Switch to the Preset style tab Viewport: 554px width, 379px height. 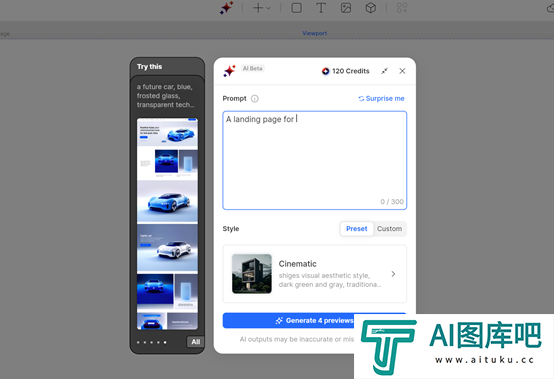point(356,229)
